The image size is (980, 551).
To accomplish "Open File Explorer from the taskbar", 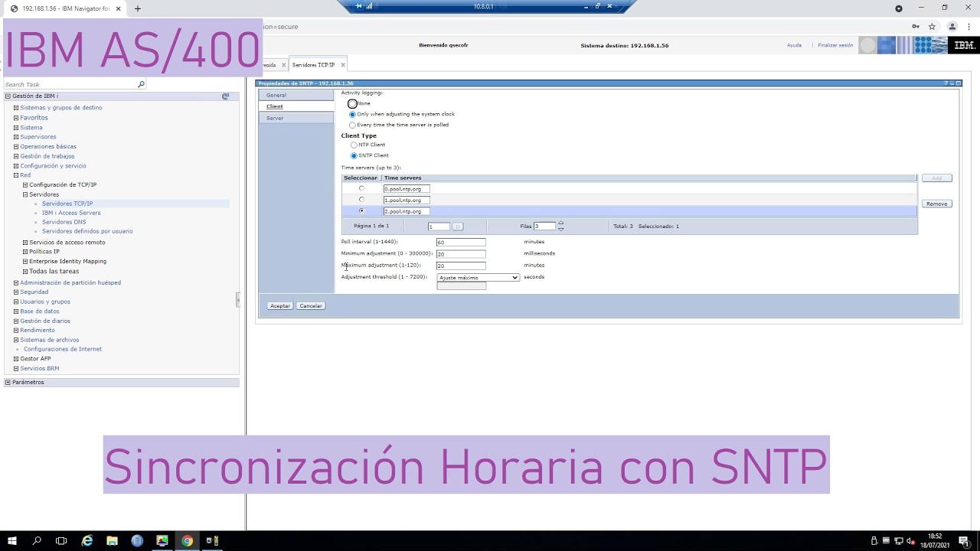I will (112, 541).
